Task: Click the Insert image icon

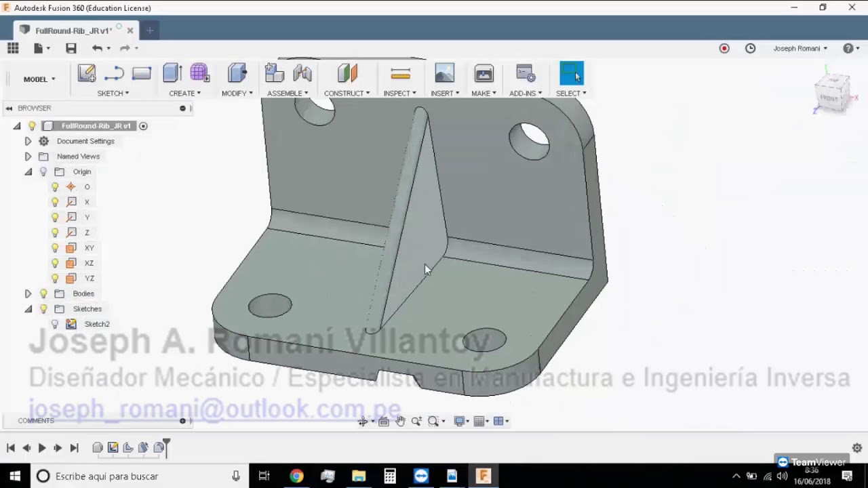Action: [445, 73]
